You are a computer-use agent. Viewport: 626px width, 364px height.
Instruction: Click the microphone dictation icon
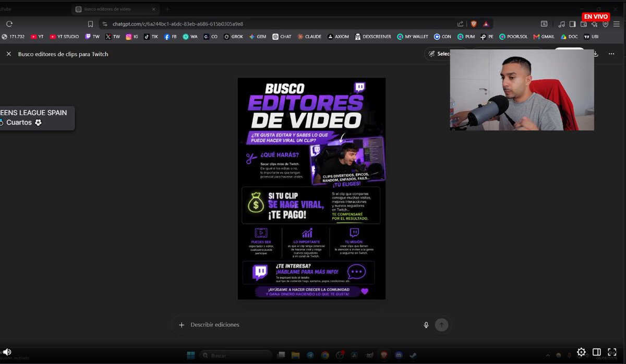(426, 325)
